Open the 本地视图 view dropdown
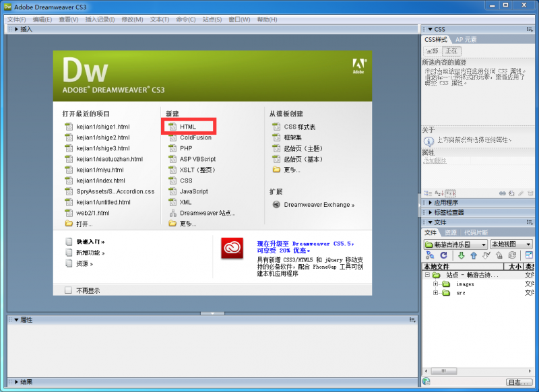The width and height of the screenshot is (539, 392). (x=511, y=244)
